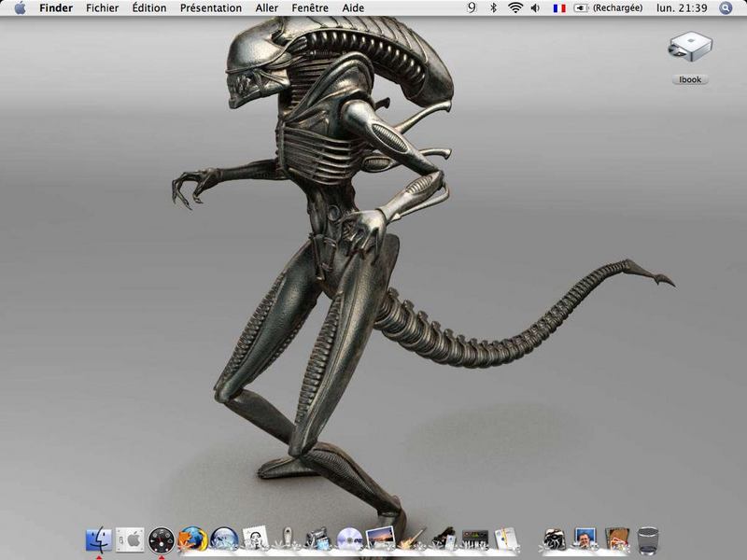Viewport: 747px width, 560px height.
Task: Click the clock showing lun. 21:39
Action: (x=682, y=8)
